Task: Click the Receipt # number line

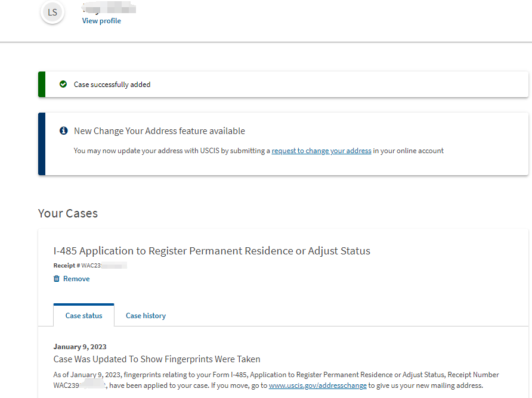Action: (89, 265)
